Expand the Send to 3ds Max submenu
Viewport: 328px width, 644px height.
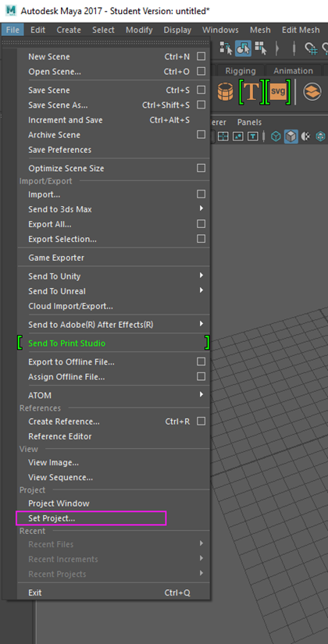pos(201,208)
